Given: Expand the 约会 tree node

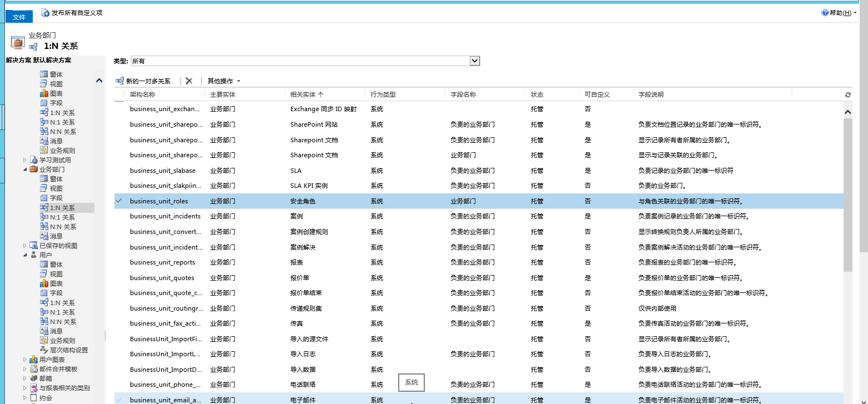Looking at the screenshot, I should (25, 398).
